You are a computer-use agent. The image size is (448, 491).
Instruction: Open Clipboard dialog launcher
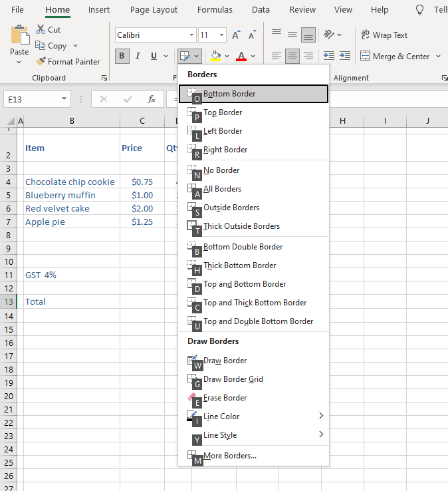pos(104,78)
